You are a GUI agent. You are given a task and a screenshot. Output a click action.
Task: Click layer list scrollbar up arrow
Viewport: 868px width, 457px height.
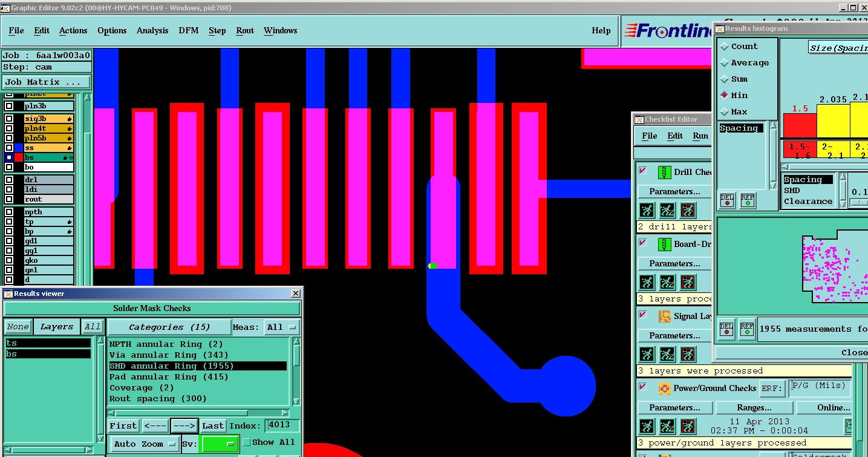pos(86,97)
